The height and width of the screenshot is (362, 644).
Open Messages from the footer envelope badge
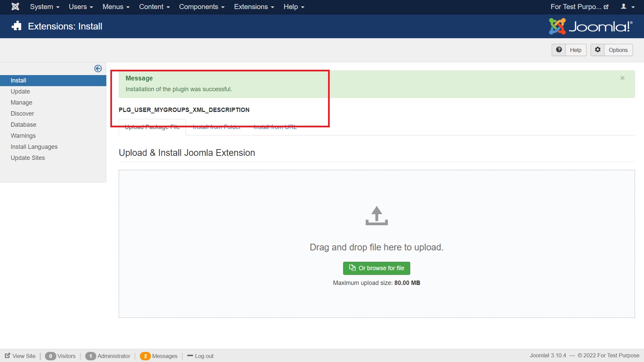point(145,356)
